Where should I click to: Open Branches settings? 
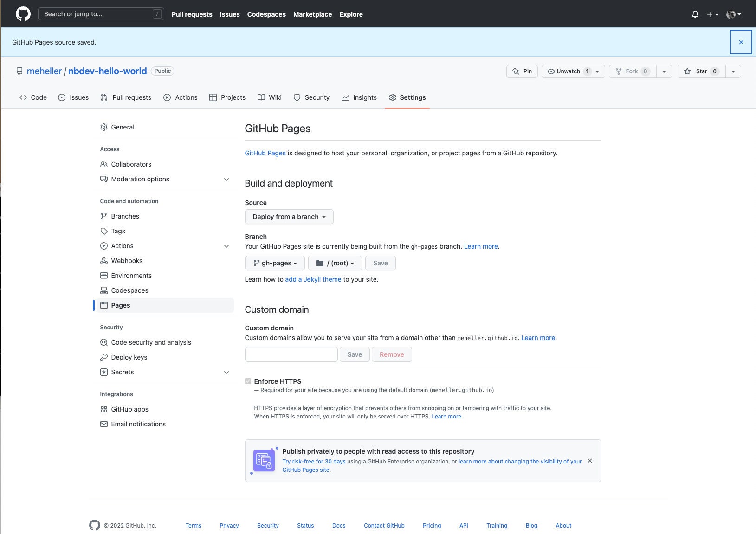(165, 216)
